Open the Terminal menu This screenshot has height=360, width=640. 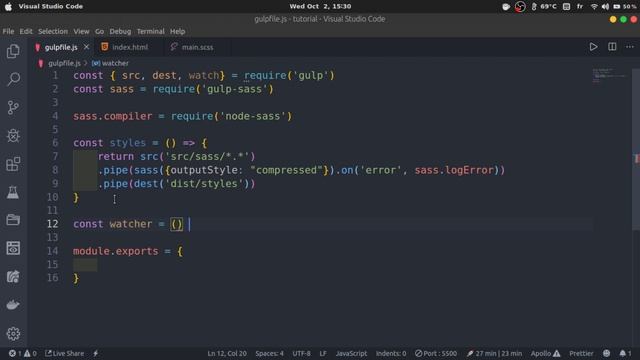point(151,31)
